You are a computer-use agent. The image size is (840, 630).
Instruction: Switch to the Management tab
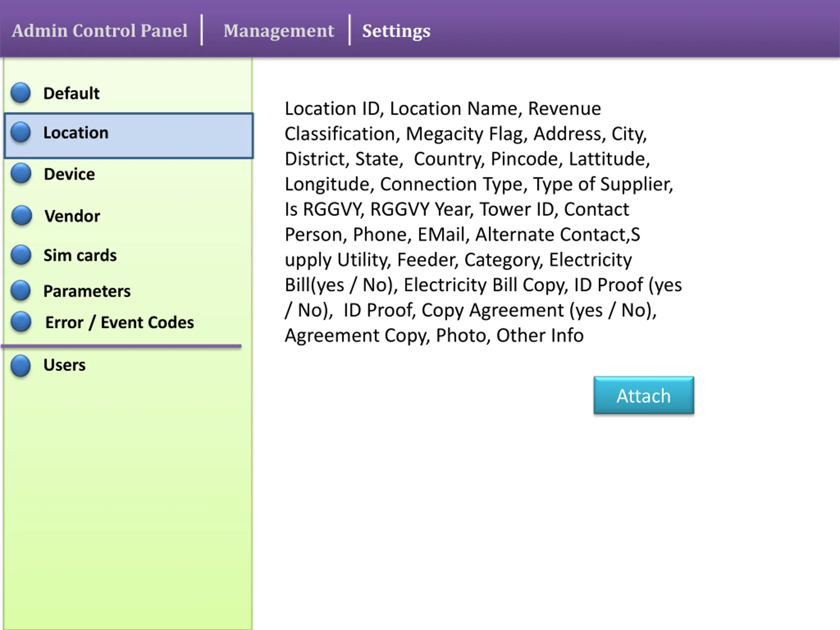pyautogui.click(x=278, y=31)
